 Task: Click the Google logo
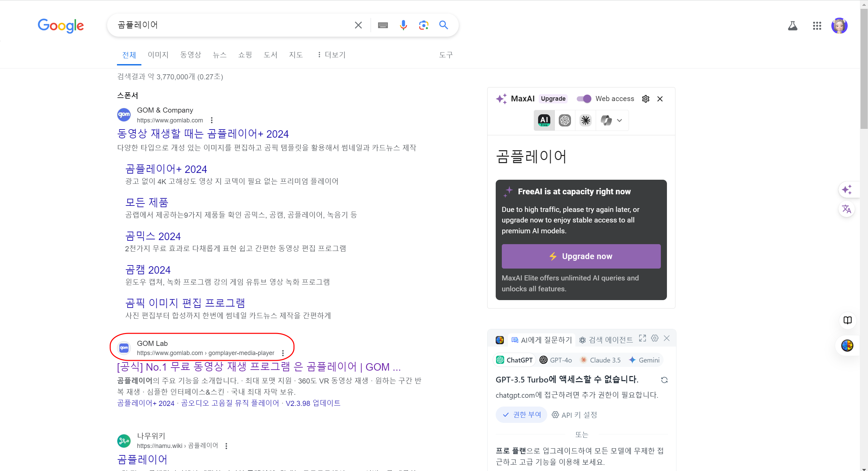pos(61,25)
